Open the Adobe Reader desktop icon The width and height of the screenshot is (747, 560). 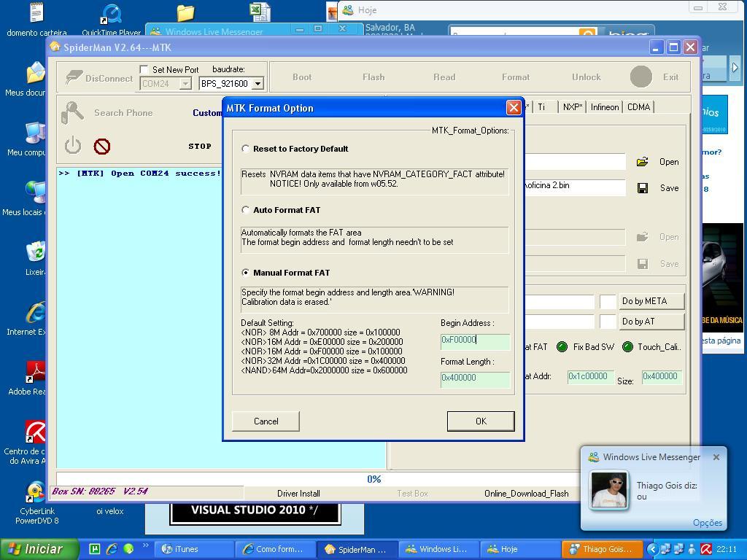pos(35,373)
